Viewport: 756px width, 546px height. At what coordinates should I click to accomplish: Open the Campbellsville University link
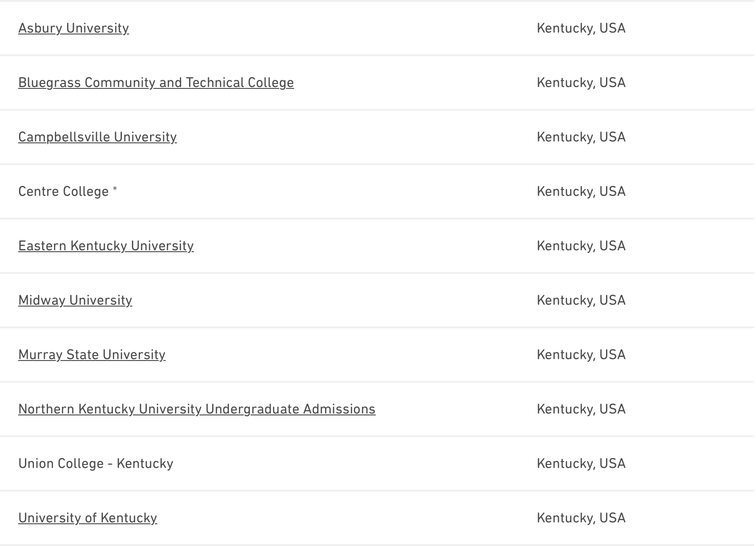[97, 137]
